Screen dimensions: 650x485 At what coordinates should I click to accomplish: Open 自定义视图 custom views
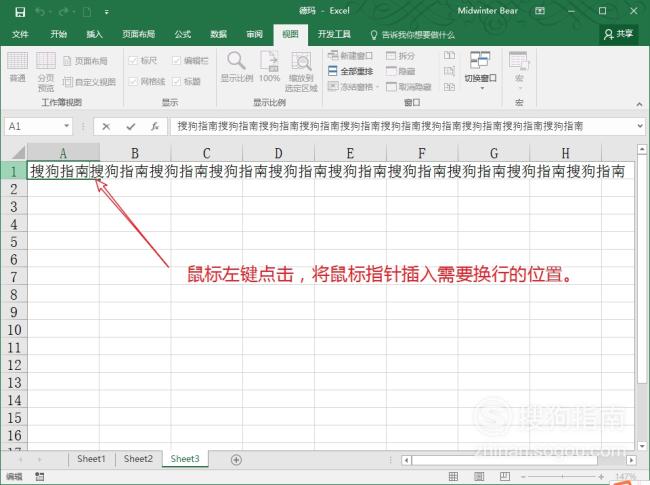90,82
